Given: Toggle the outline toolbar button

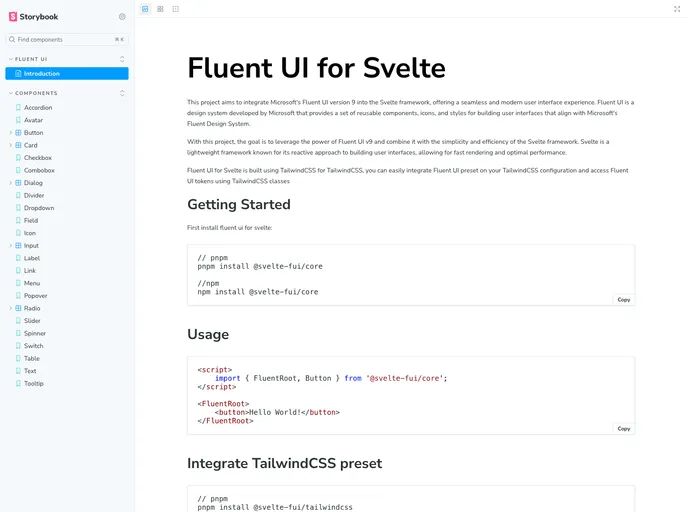Looking at the screenshot, I should [x=176, y=9].
